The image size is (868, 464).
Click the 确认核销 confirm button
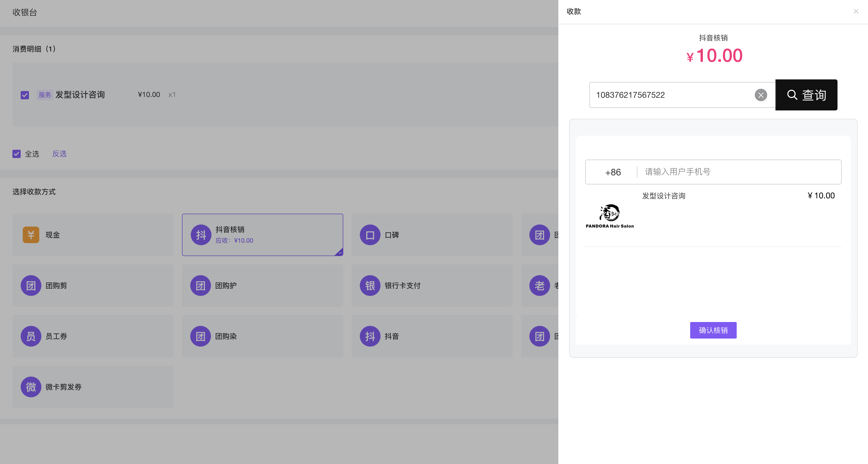(x=713, y=330)
